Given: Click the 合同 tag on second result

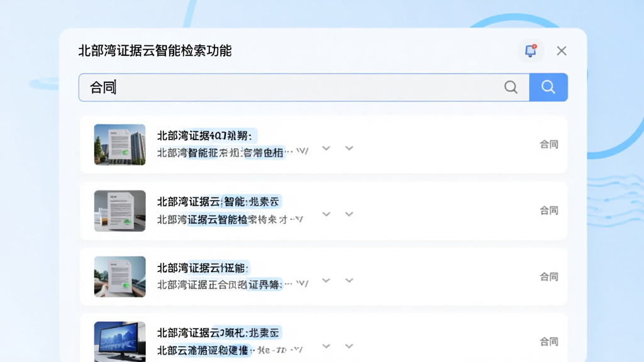Looking at the screenshot, I should (x=548, y=211).
